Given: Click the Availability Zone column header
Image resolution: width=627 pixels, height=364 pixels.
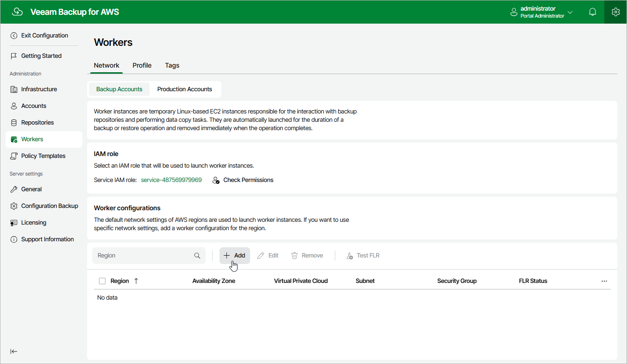Looking at the screenshot, I should coord(214,281).
